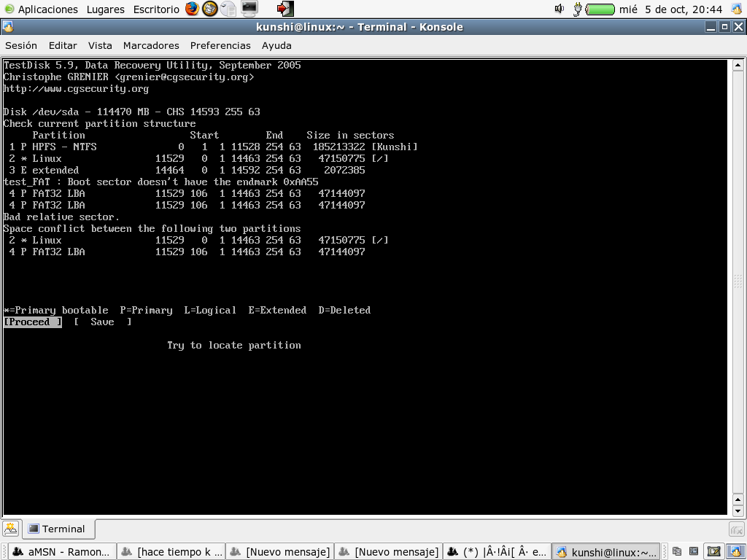The width and height of the screenshot is (747, 560).
Task: Launch the terminal monitor icon in the top panel
Action: pos(249,8)
